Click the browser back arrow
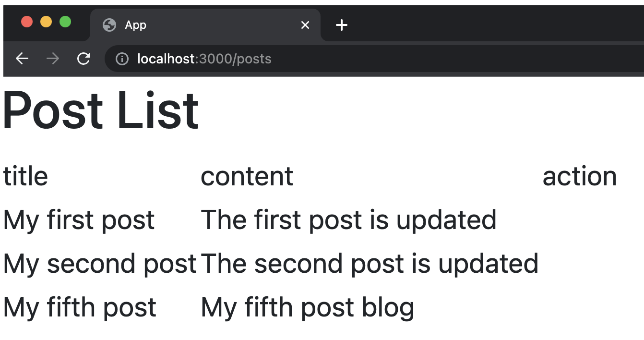The image size is (644, 340). (22, 59)
